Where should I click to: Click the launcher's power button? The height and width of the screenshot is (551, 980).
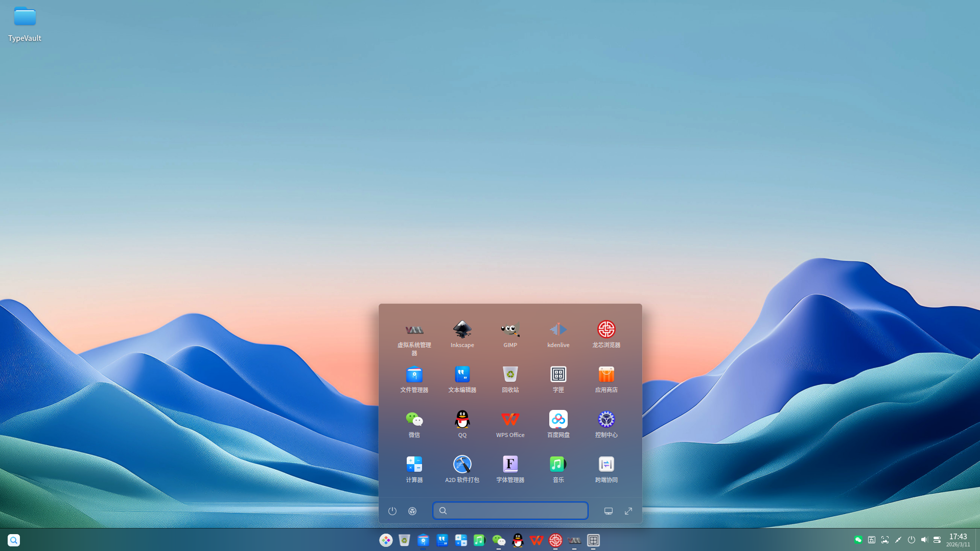click(392, 511)
